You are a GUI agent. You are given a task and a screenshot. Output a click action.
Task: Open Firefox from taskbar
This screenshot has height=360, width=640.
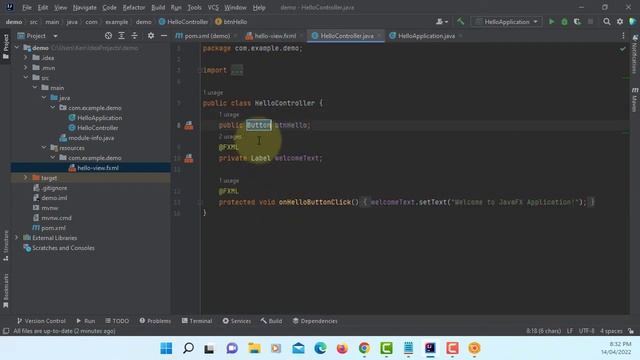click(x=342, y=348)
